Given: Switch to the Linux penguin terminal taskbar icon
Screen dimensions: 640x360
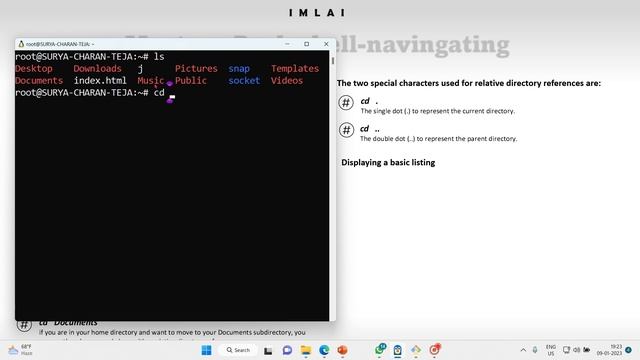Looking at the screenshot, I should (398, 350).
